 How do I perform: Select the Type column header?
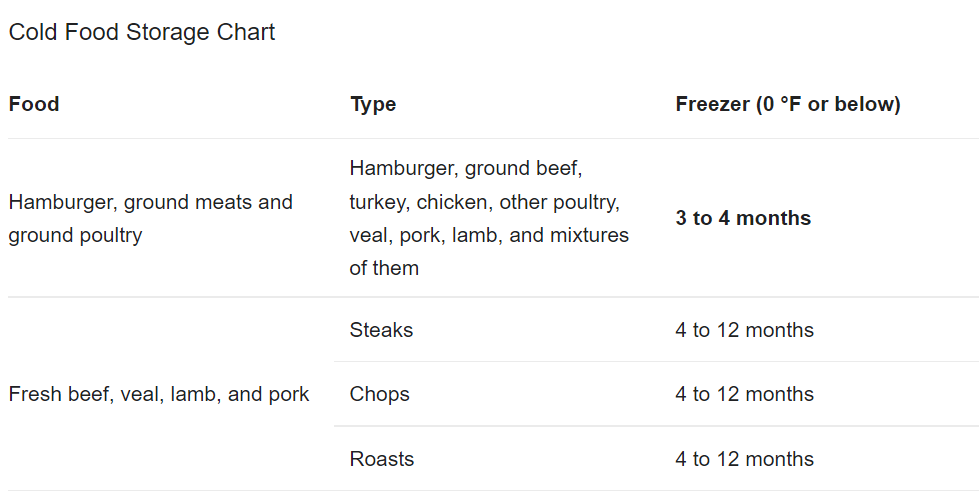tap(373, 104)
